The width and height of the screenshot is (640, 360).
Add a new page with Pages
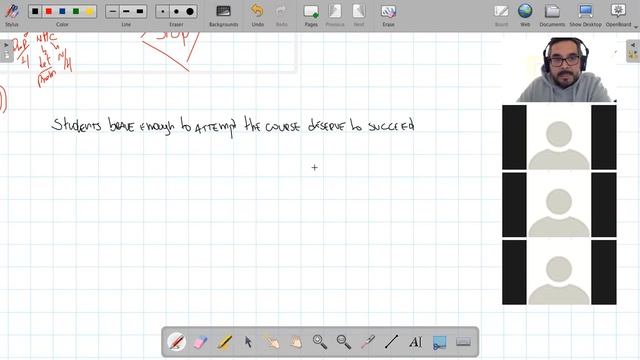(x=311, y=15)
